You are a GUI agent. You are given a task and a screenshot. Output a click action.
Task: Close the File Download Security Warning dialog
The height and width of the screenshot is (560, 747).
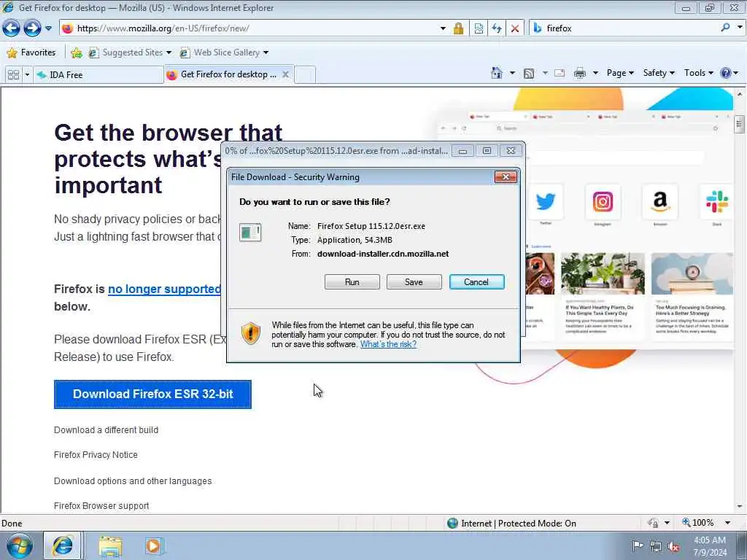(506, 177)
